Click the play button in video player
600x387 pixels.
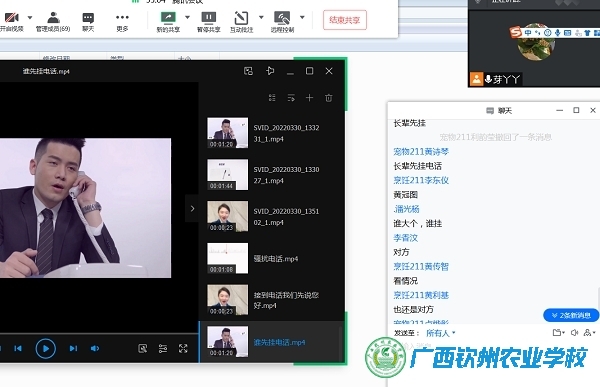coord(46,348)
